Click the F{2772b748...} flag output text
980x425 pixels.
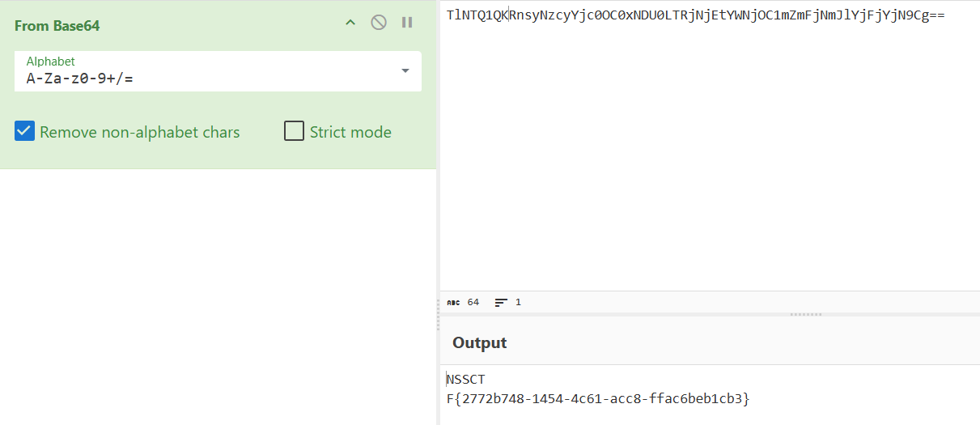[598, 398]
